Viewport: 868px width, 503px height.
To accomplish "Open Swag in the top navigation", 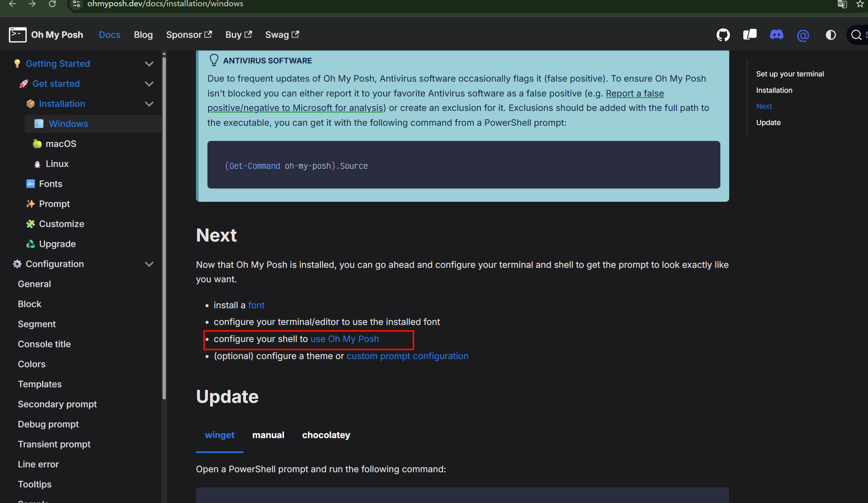I will point(282,35).
